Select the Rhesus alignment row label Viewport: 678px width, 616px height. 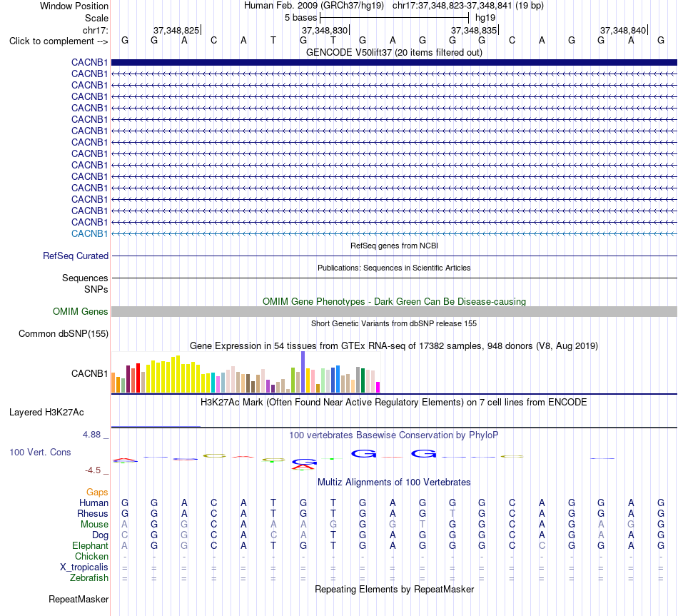[x=93, y=513]
